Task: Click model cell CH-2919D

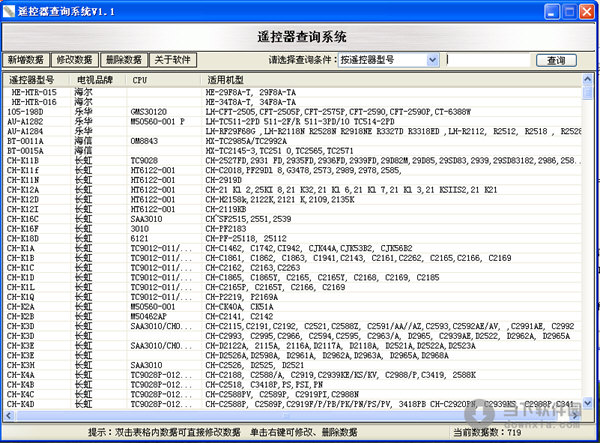Action: 224,180
